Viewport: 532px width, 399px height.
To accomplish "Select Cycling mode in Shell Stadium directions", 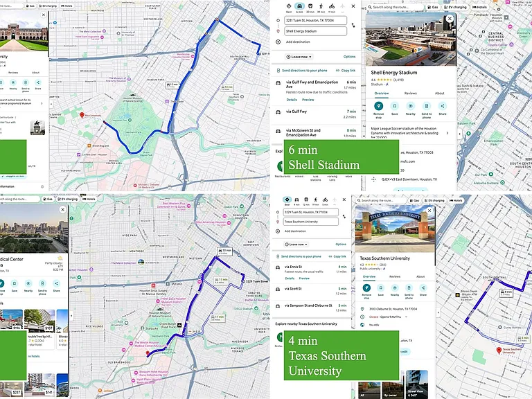I will tap(332, 6).
